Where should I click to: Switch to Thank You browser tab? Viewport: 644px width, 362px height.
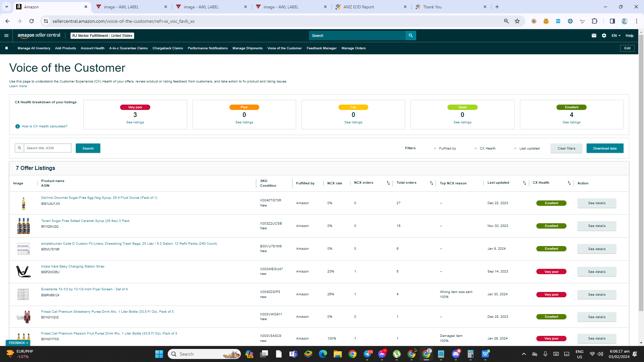coord(451,7)
